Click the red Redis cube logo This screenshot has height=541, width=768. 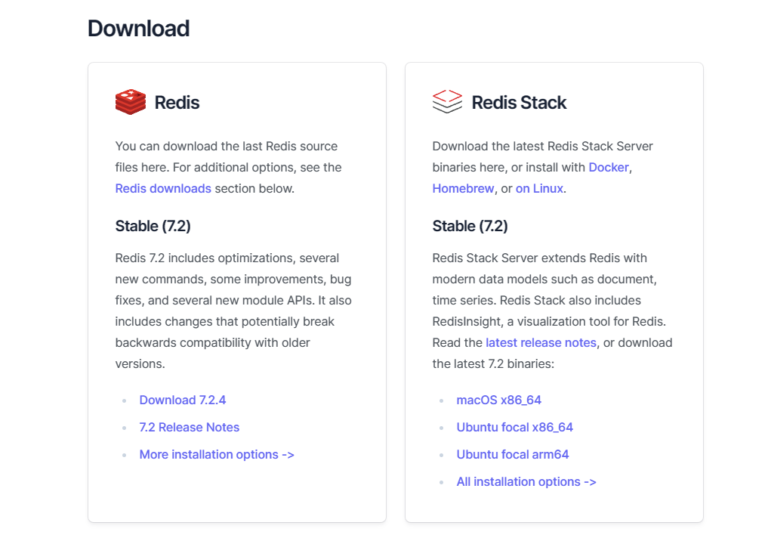[x=130, y=102]
